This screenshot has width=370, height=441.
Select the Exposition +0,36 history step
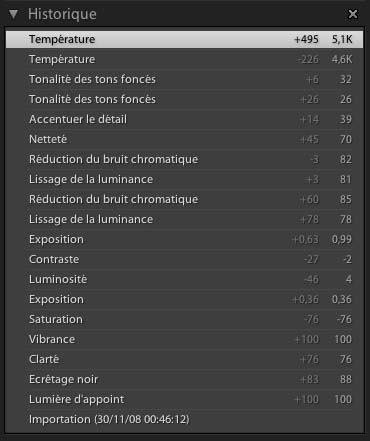point(185,299)
